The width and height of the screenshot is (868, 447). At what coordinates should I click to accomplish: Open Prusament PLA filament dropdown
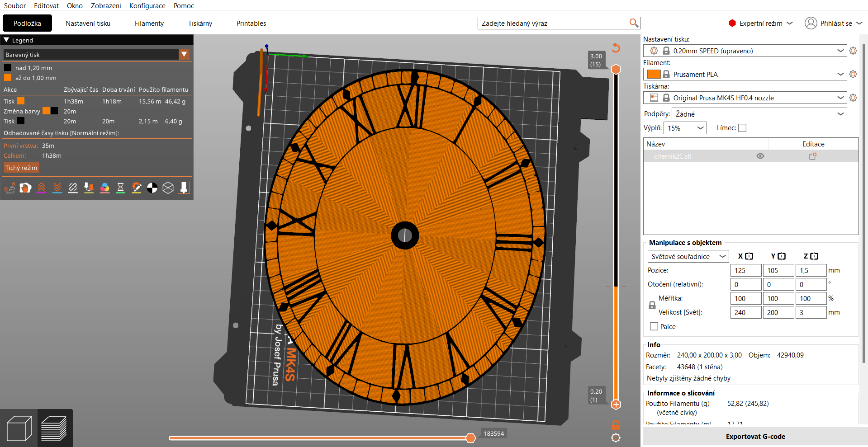(x=745, y=74)
